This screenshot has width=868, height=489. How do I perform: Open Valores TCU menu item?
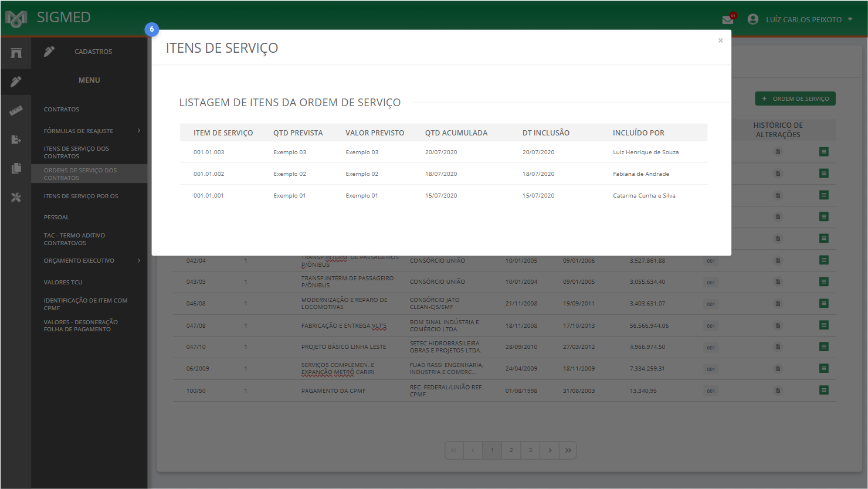click(63, 282)
